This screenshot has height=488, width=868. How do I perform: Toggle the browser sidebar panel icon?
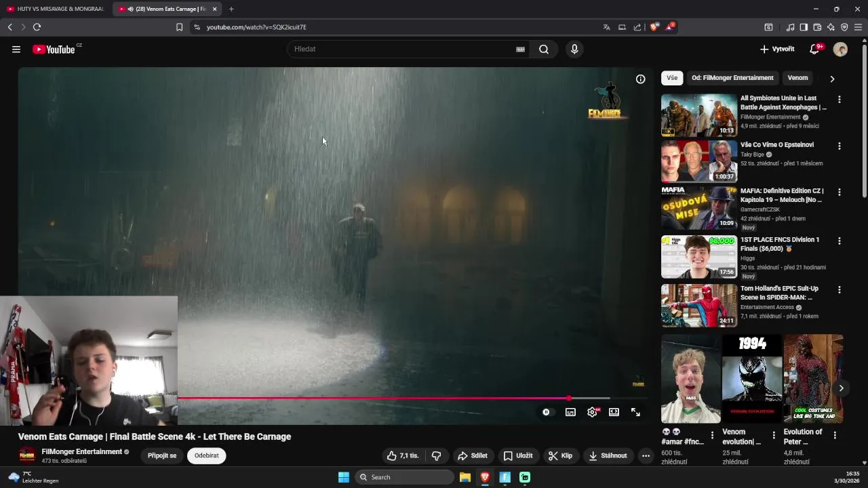tap(804, 27)
